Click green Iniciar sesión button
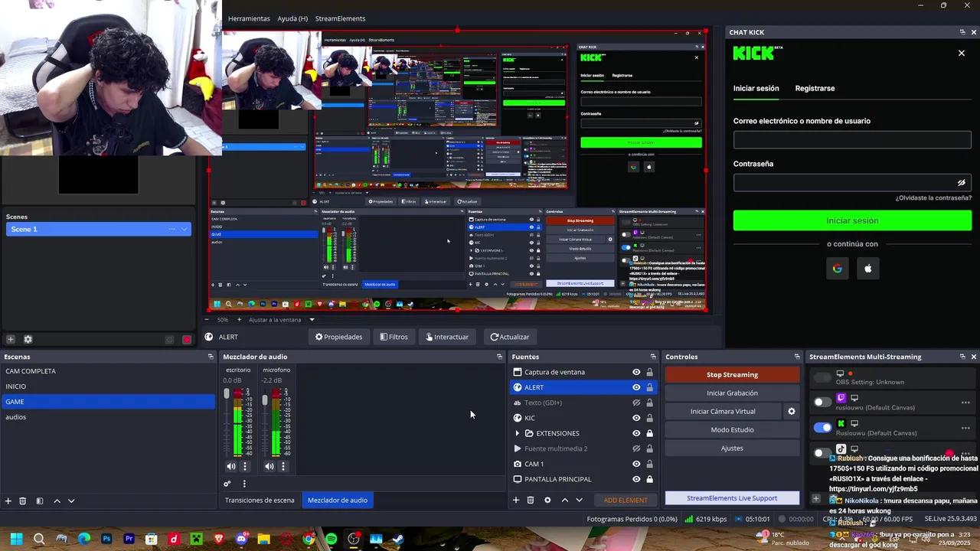This screenshot has height=551, width=980. click(x=852, y=220)
